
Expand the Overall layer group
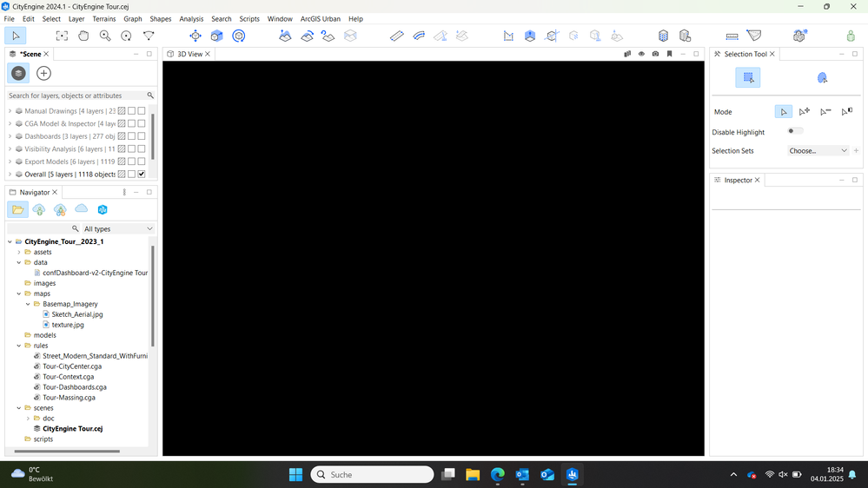pyautogui.click(x=10, y=175)
